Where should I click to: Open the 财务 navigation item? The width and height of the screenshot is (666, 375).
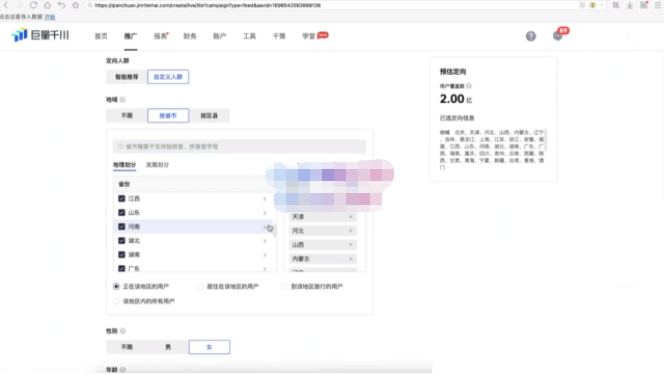(x=190, y=36)
